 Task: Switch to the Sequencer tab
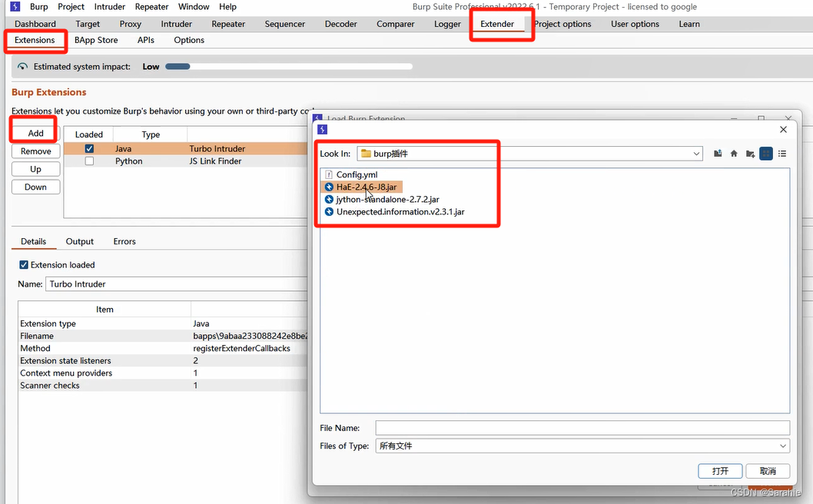click(x=284, y=24)
